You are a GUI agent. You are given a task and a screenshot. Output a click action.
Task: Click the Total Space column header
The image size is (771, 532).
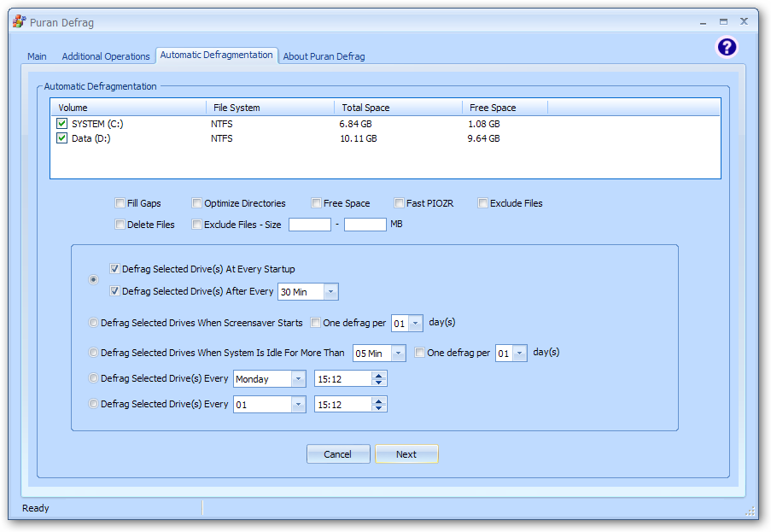(x=398, y=108)
